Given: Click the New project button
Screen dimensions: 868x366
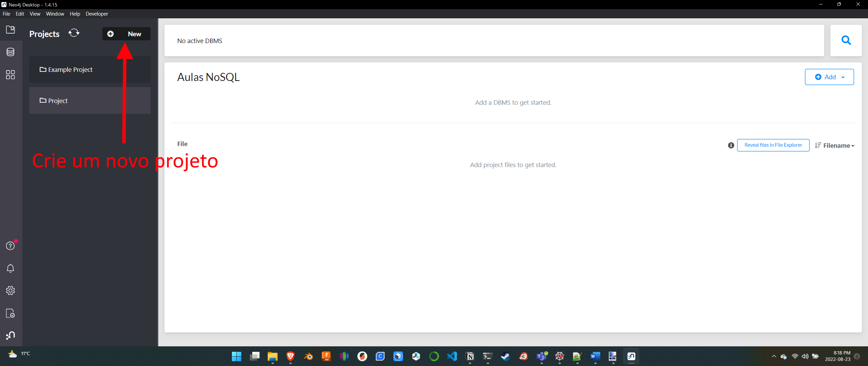Looking at the screenshot, I should 126,34.
